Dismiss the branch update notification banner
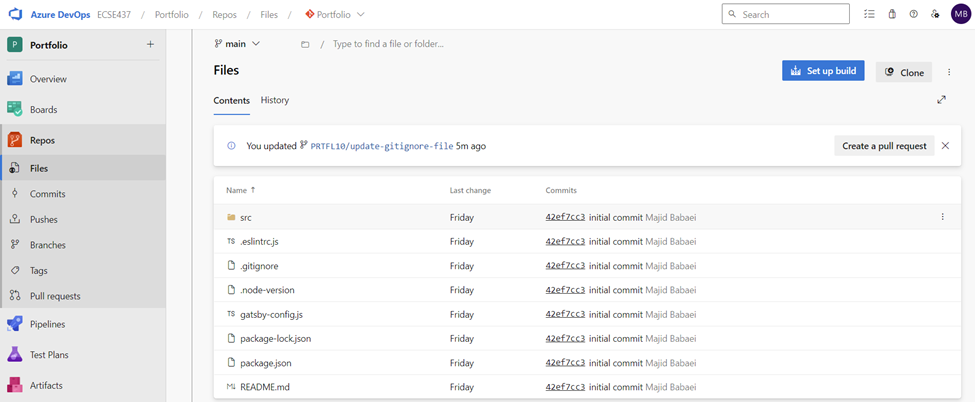The width and height of the screenshot is (975, 402). (x=945, y=146)
